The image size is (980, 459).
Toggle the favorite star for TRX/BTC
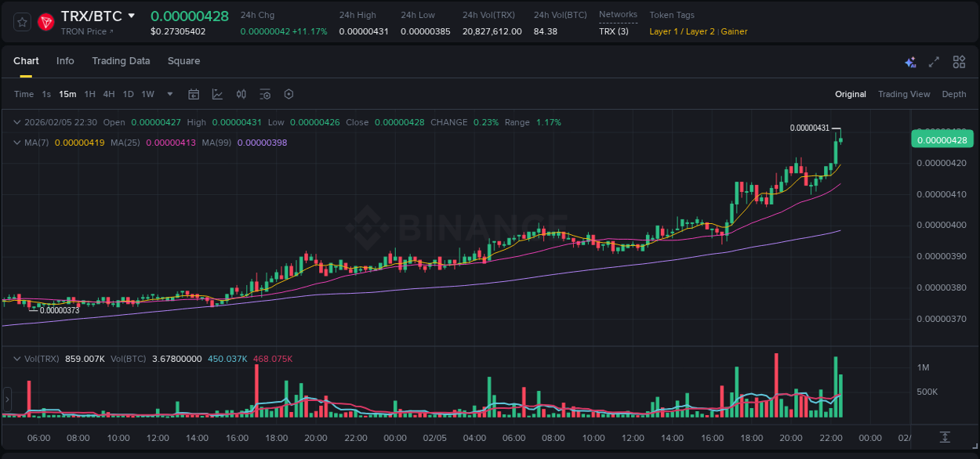click(x=21, y=21)
